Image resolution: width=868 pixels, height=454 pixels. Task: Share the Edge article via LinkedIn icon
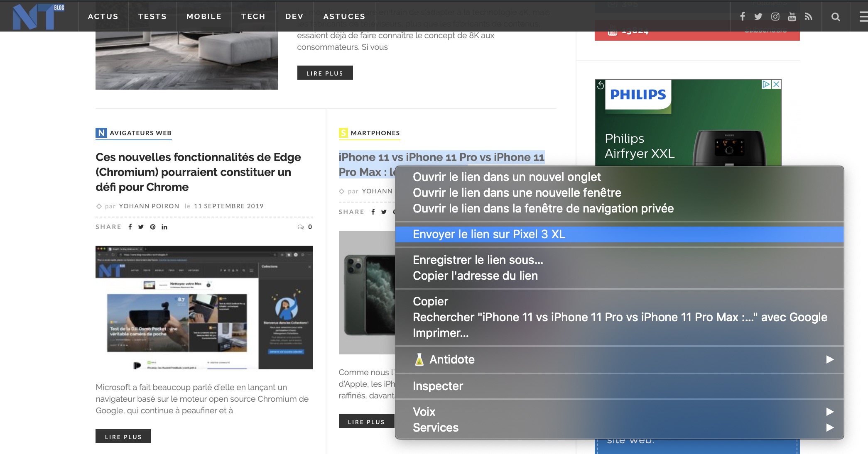pyautogui.click(x=164, y=227)
